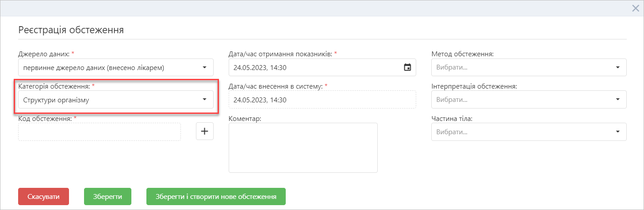
Task: Open Метод обстеження 'Вибрати...' selector
Action: (529, 67)
